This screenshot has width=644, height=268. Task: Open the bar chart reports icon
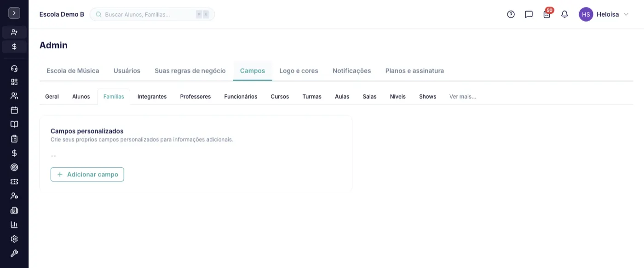14,225
